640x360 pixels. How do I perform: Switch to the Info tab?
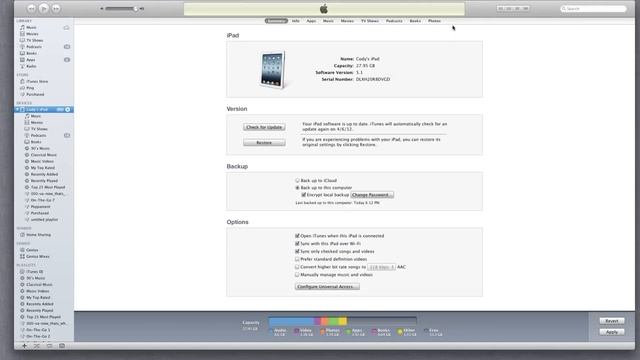point(296,21)
